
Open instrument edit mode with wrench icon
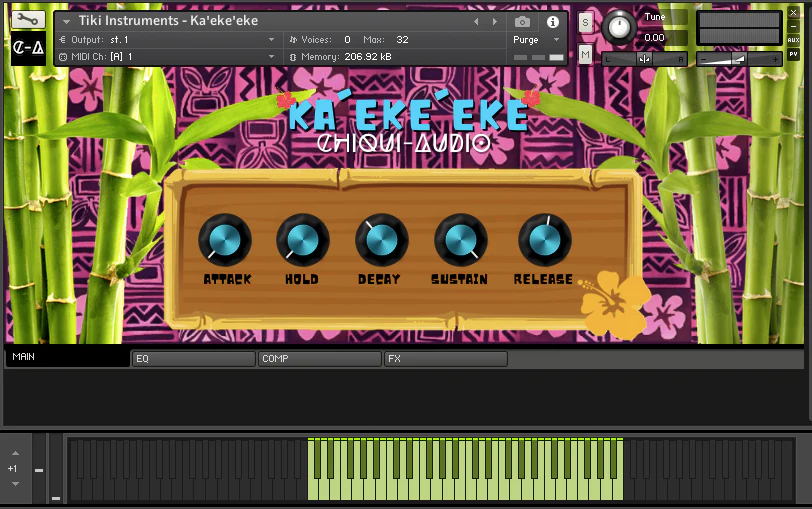click(x=28, y=20)
